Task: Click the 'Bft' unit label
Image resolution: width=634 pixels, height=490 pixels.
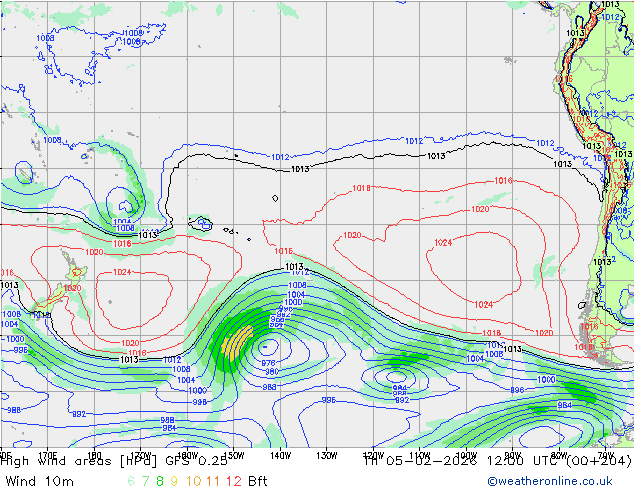Action: pos(258,481)
